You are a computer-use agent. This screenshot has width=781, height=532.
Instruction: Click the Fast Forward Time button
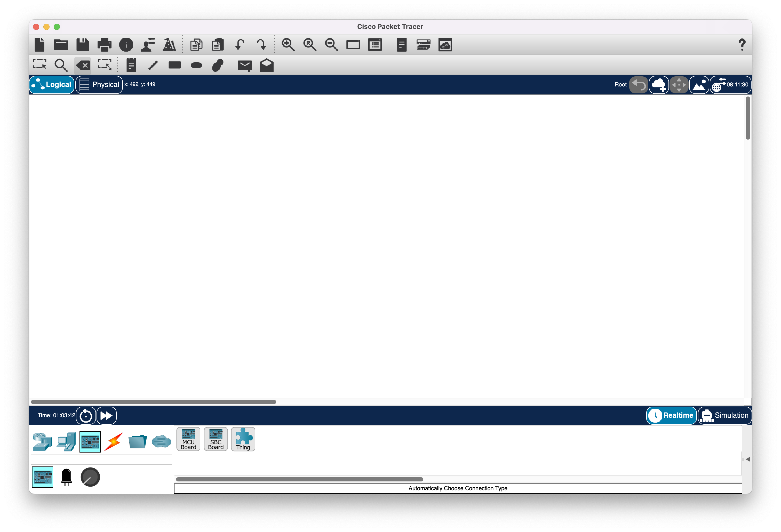107,415
